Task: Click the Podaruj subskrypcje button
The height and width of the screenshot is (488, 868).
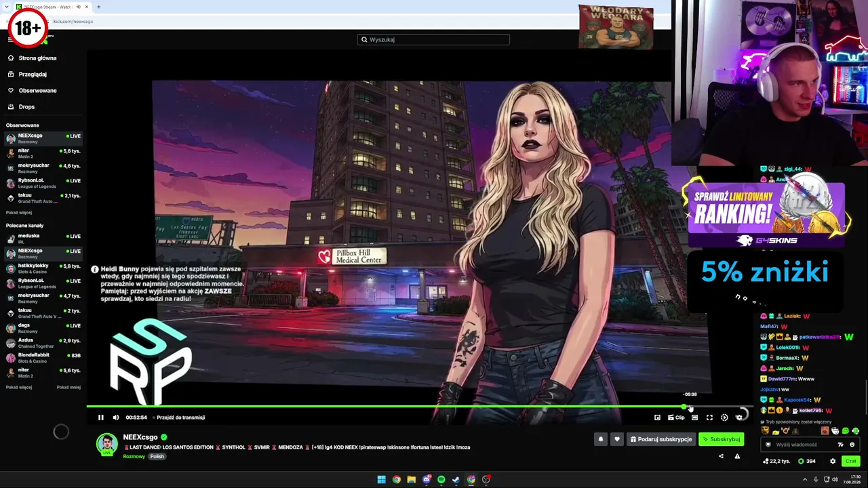Action: pyautogui.click(x=661, y=439)
